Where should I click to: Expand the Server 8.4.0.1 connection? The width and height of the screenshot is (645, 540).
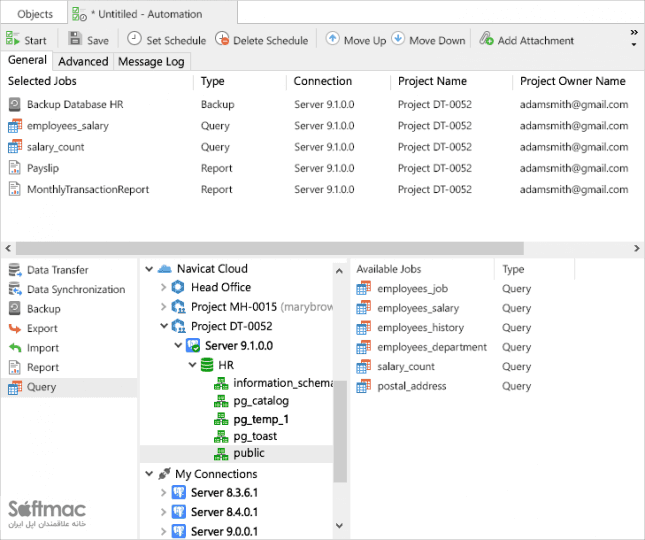[x=163, y=512]
